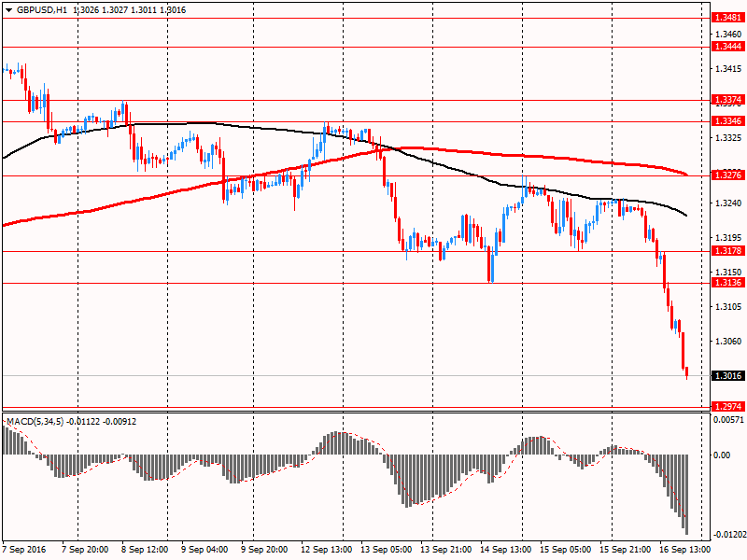
Task: Select the 1.3346 red price level label
Action: 727,121
